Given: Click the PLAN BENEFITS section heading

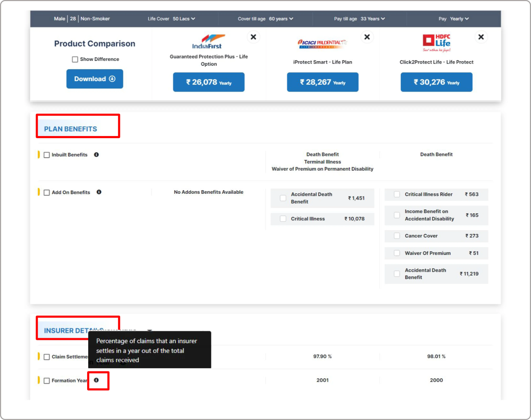Looking at the screenshot, I should pos(71,129).
